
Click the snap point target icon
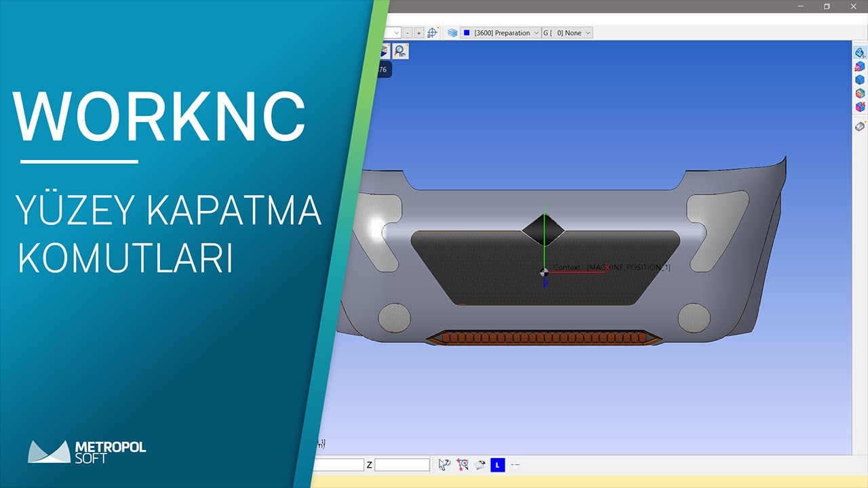coord(462,465)
